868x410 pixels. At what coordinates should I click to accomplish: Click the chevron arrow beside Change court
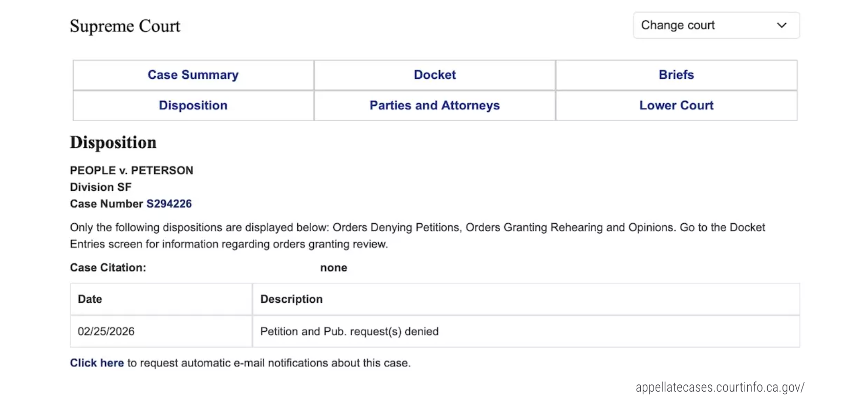click(x=782, y=26)
